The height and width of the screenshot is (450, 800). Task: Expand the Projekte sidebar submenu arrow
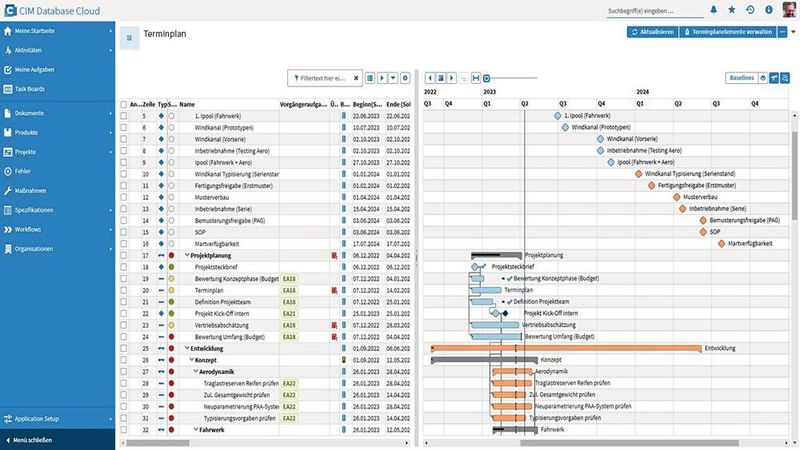[111, 152]
